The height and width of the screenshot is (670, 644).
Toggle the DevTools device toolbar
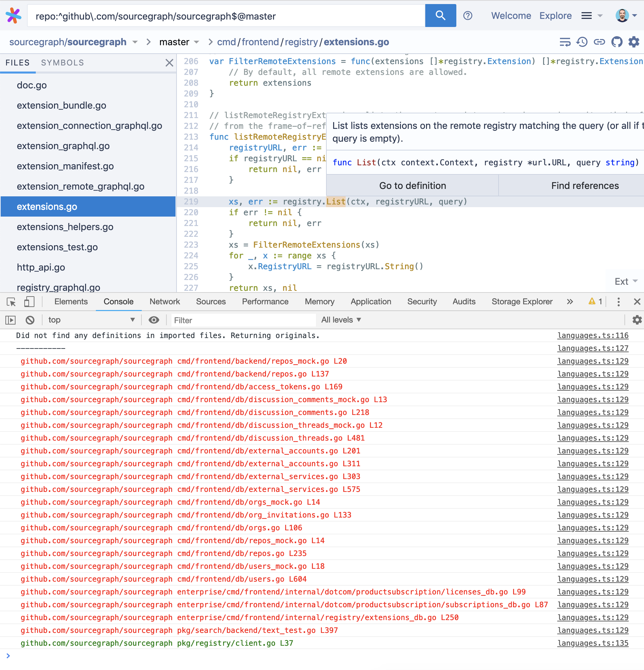[x=29, y=302]
